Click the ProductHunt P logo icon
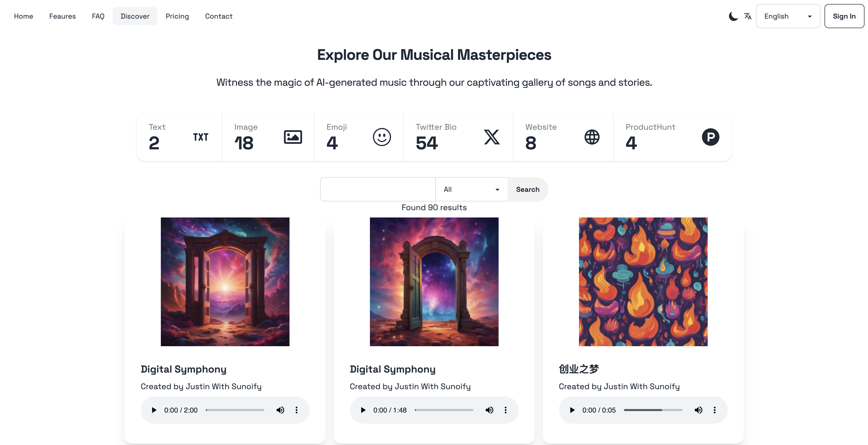The image size is (868, 445). 711,137
